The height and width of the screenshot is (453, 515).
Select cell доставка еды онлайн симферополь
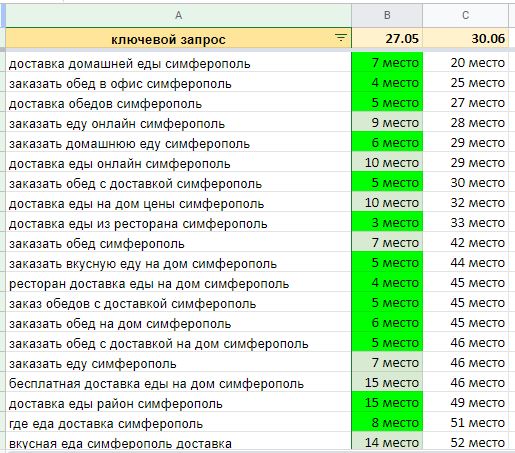pyautogui.click(x=179, y=162)
